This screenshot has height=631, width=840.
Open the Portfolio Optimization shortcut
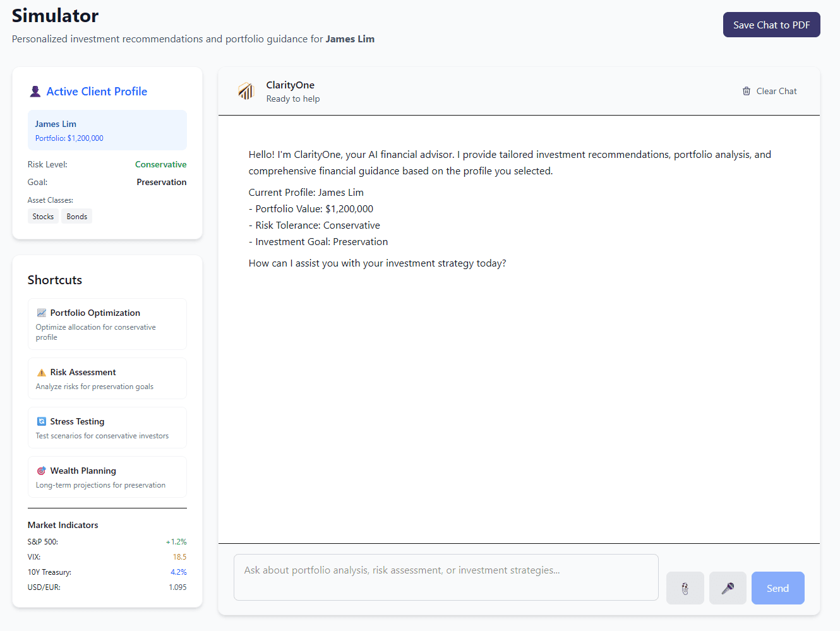coord(107,323)
